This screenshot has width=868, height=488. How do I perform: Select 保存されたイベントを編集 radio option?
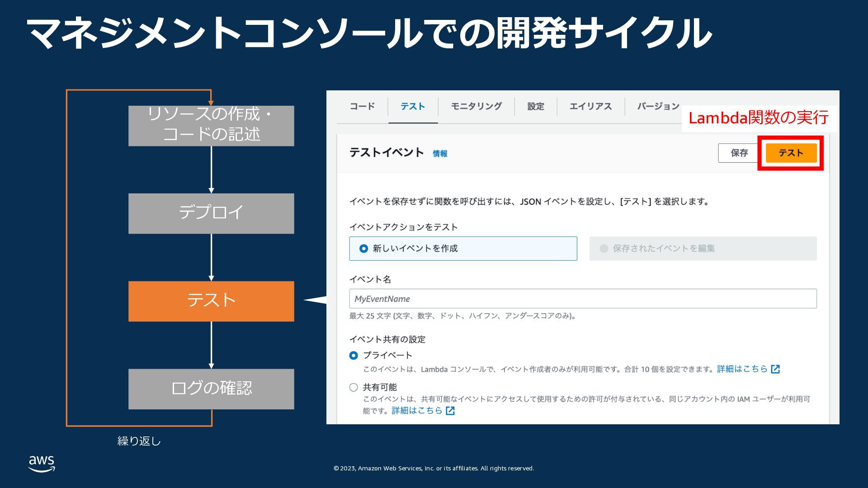click(604, 249)
